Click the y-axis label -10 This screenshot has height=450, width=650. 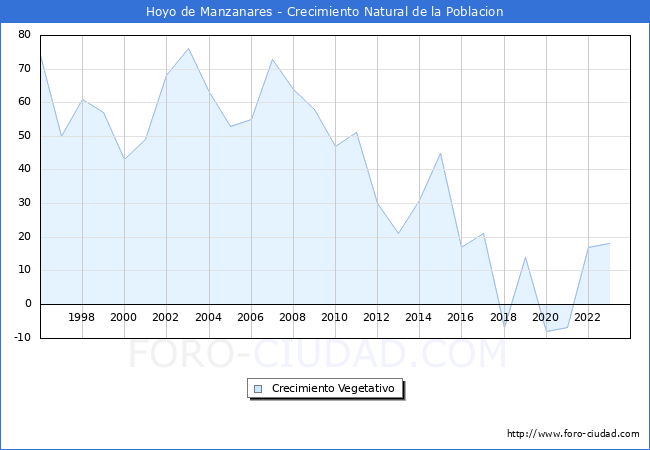pos(22,337)
